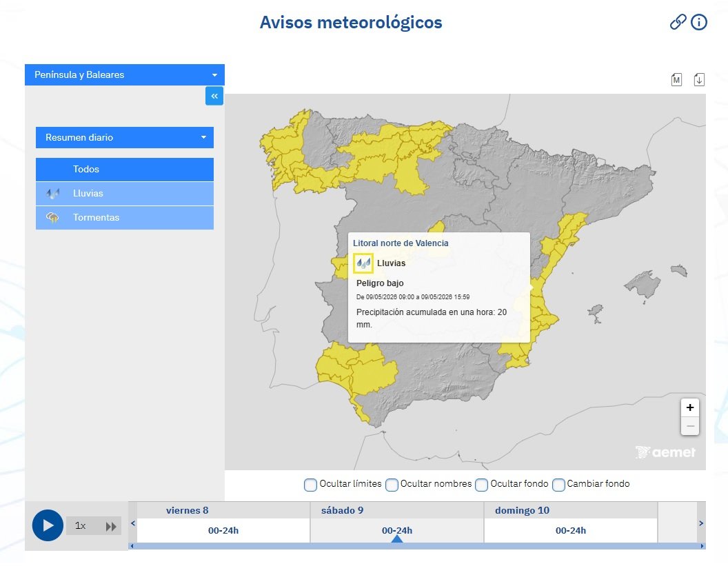This screenshot has height=575, width=728.
Task: Move timeline to next days with right arrow
Action: [x=701, y=523]
